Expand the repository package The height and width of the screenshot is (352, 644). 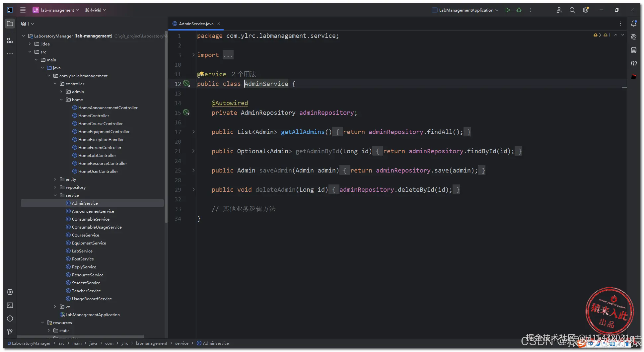[55, 187]
